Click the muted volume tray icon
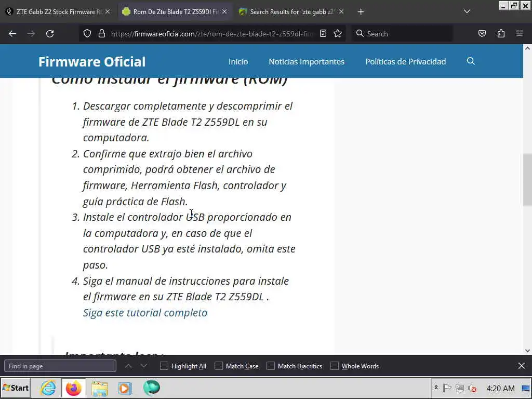Image resolution: width=532 pixels, height=399 pixels. (472, 388)
